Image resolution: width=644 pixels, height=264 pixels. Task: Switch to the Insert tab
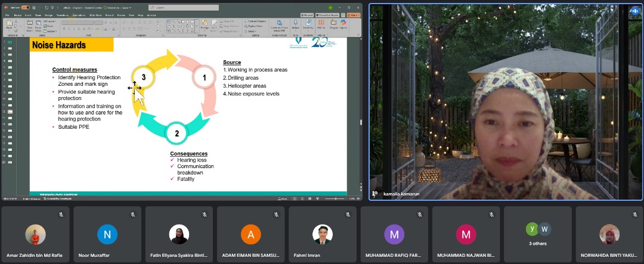point(28,15)
